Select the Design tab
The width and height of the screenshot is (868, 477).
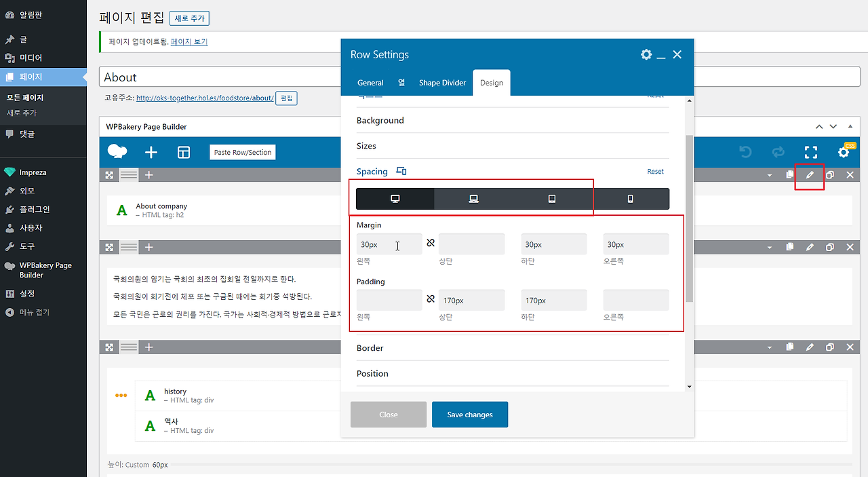pos(492,83)
